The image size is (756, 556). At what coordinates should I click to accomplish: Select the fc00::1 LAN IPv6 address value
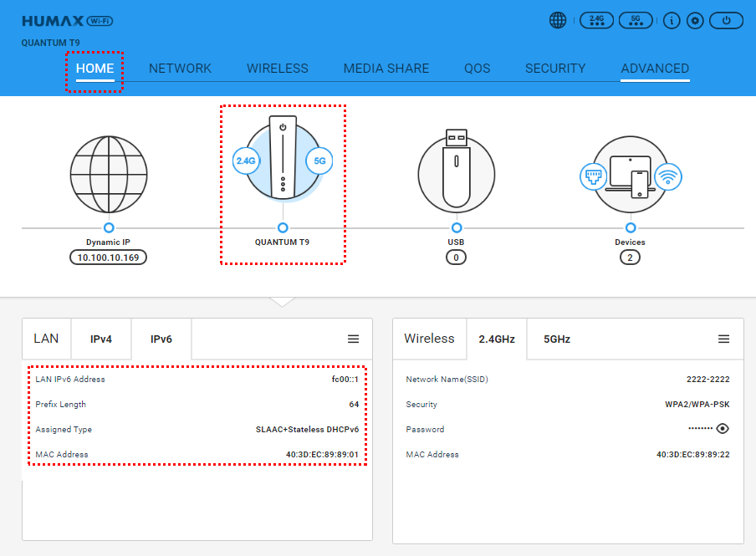coord(345,379)
